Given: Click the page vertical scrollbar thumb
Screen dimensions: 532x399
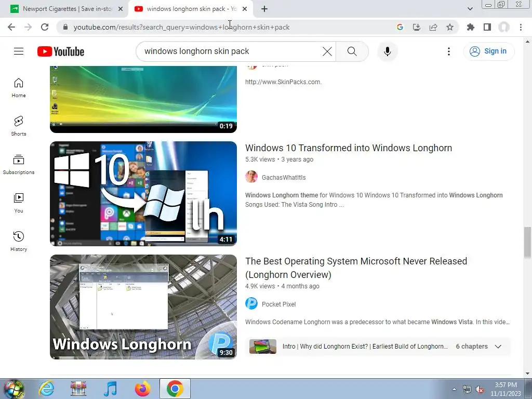Looking at the screenshot, I should click(x=527, y=242).
